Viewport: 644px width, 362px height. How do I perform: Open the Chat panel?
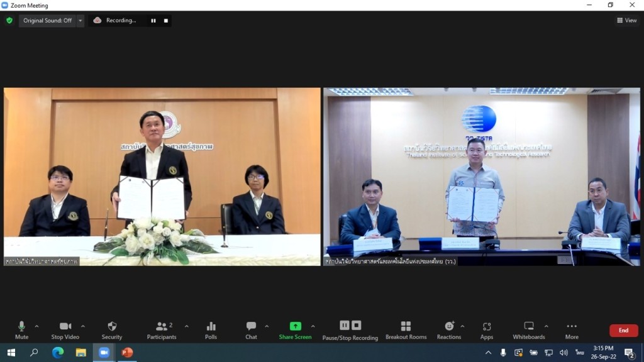pos(251,327)
